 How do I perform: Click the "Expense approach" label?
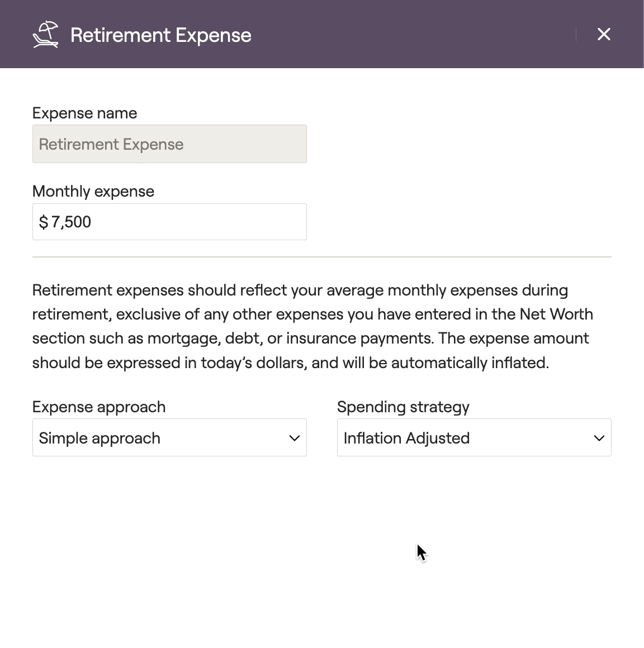(x=99, y=407)
